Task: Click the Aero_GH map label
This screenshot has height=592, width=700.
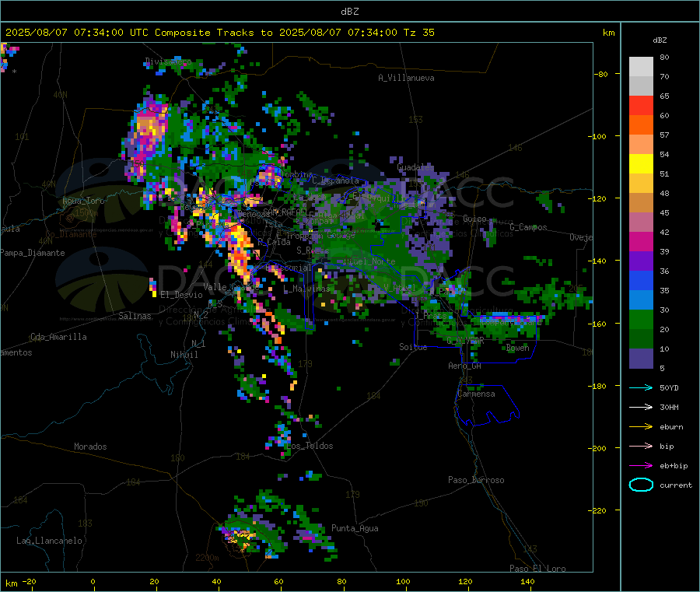Action: tap(465, 366)
